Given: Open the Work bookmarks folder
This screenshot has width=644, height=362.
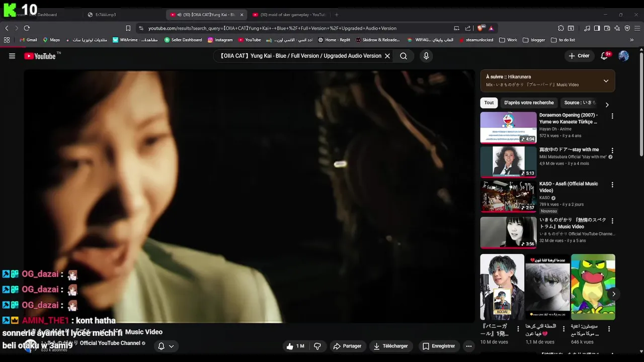Looking at the screenshot, I should point(508,40).
